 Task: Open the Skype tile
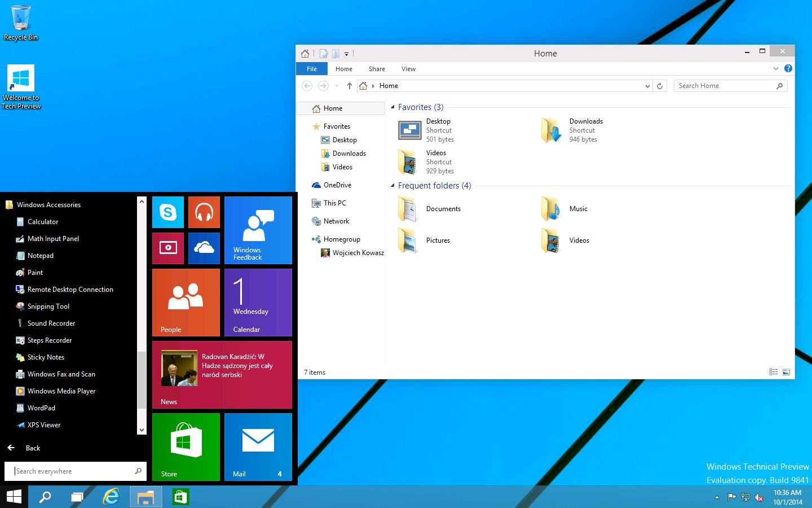(x=168, y=212)
